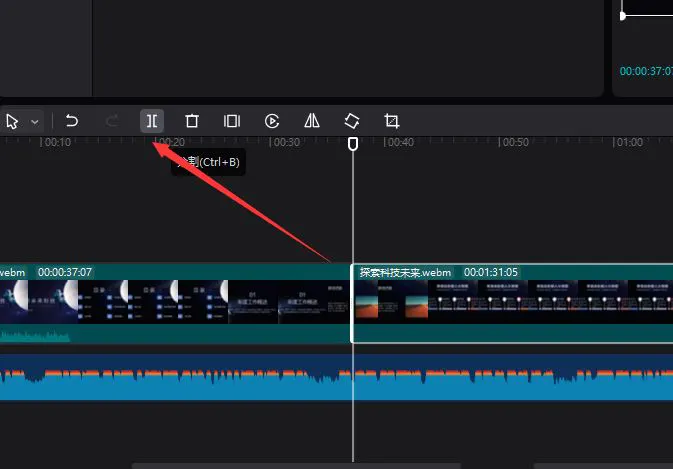The image size is (673, 469).
Task: Open the crop tool
Action: 391,121
